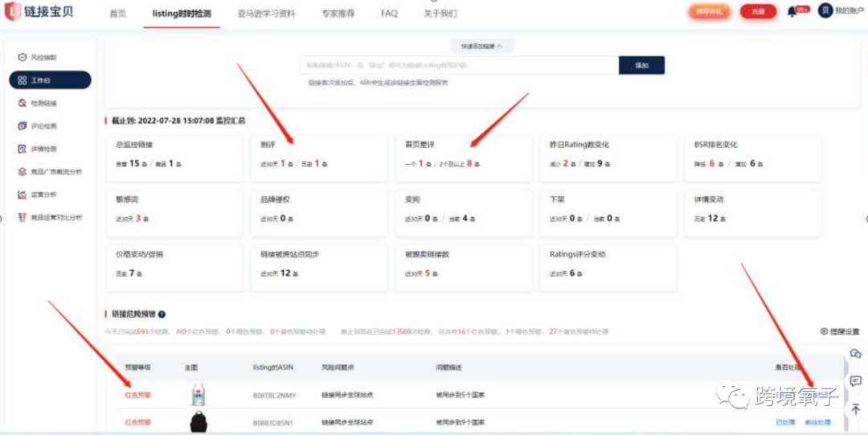The height and width of the screenshot is (435, 868).
Task: Click the 价格变动/促销 card
Action: coord(174,268)
